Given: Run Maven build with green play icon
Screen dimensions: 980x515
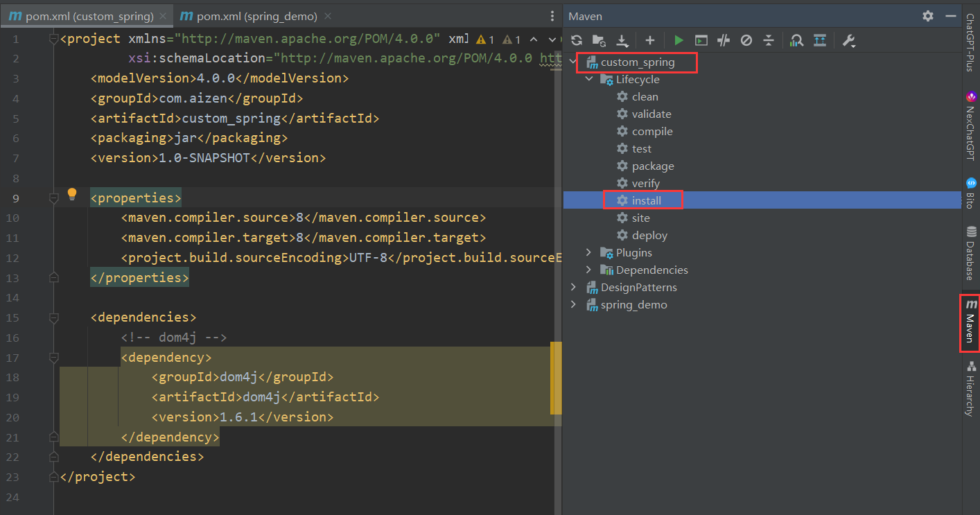Looking at the screenshot, I should point(679,41).
